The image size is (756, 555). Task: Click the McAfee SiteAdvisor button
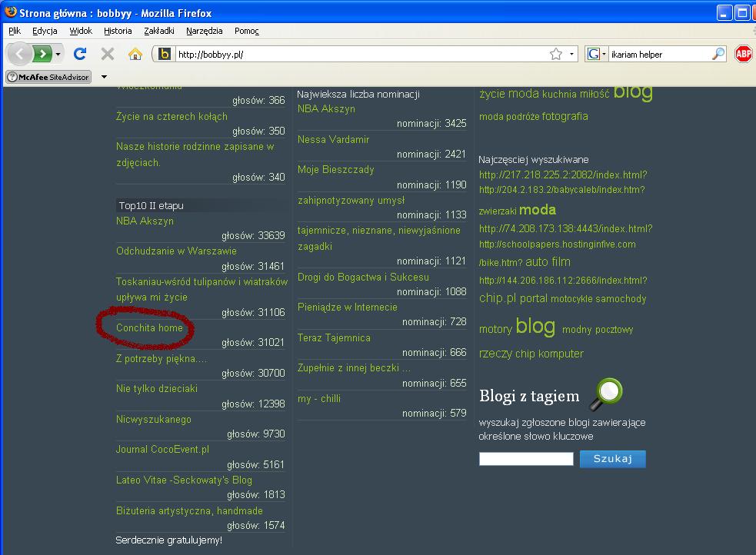coord(48,77)
